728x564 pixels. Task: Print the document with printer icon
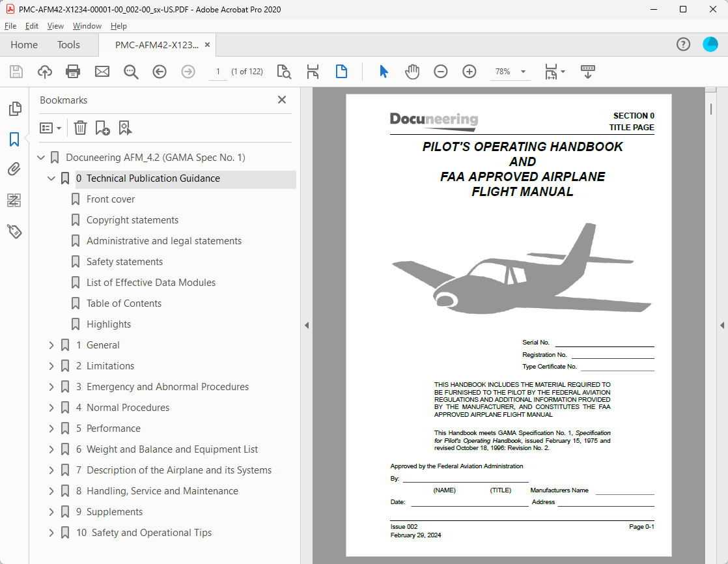click(73, 72)
